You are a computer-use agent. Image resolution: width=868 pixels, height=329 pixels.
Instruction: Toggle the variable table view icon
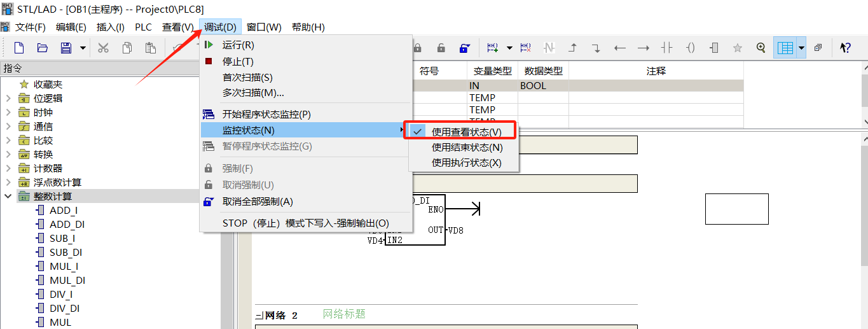point(785,48)
